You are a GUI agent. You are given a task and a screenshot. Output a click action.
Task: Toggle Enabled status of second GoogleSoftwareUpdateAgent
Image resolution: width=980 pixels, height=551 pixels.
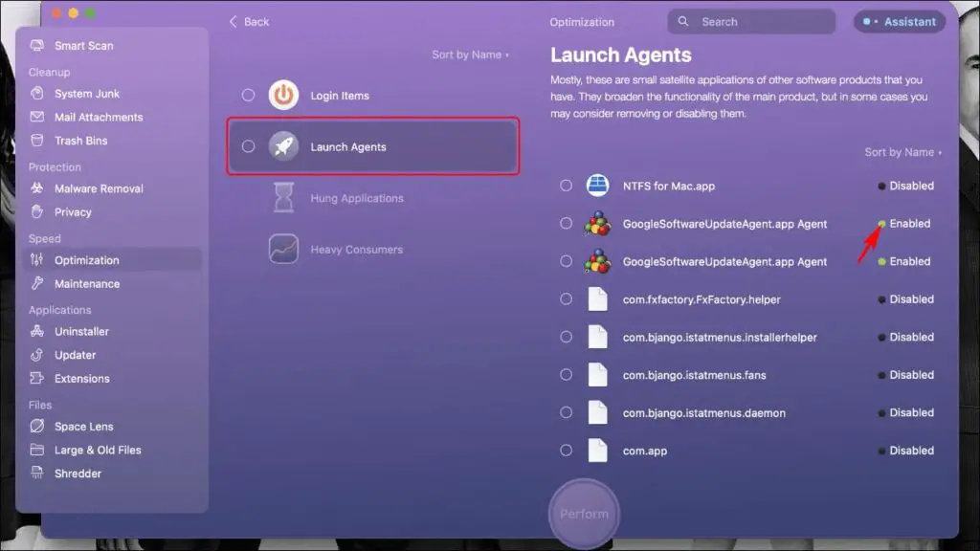click(903, 261)
